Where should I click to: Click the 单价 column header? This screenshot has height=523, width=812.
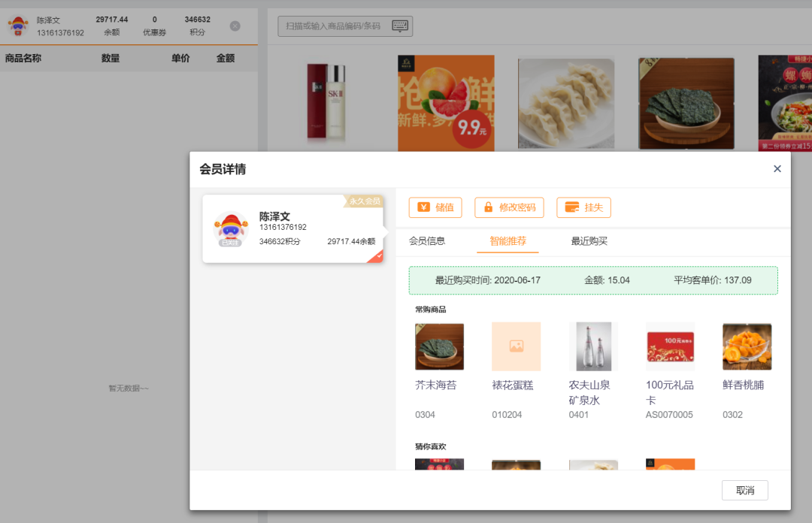(180, 58)
